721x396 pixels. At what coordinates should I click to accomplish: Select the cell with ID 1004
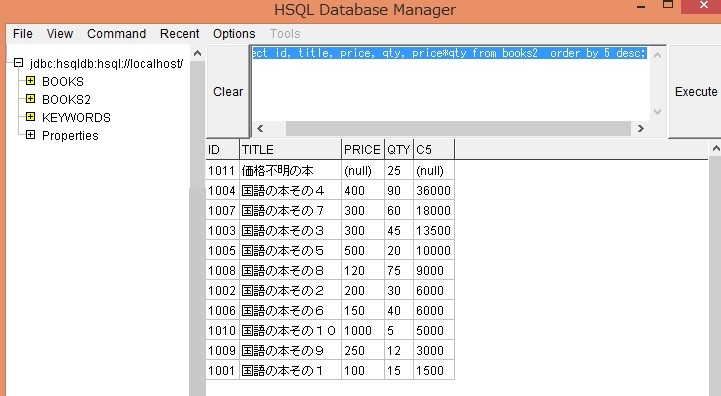pyautogui.click(x=223, y=190)
